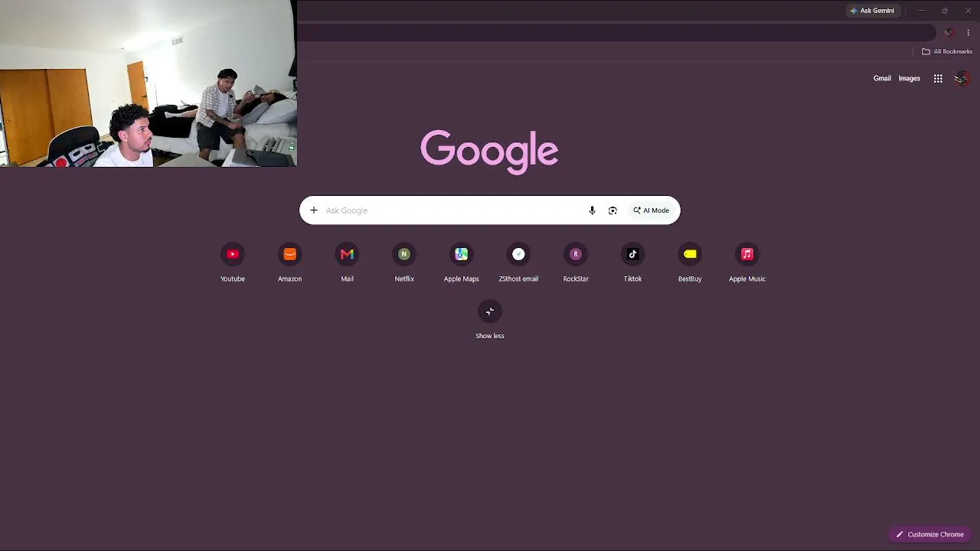Switch to AI Mode search

pos(651,210)
